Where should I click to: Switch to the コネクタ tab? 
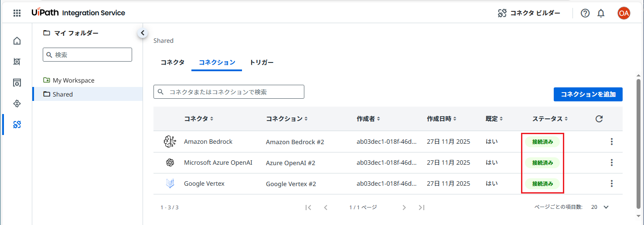click(x=172, y=62)
